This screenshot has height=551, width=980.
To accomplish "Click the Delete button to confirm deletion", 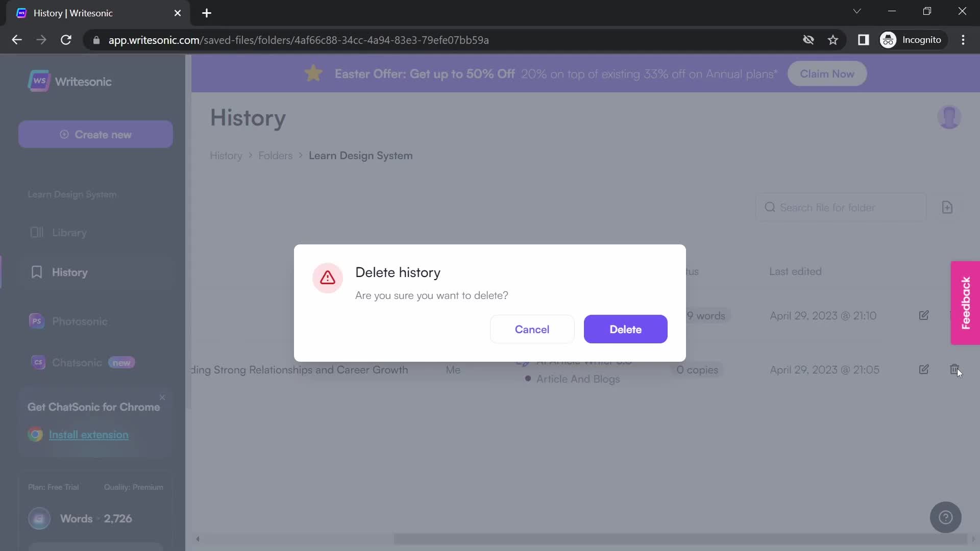I will [626, 329].
